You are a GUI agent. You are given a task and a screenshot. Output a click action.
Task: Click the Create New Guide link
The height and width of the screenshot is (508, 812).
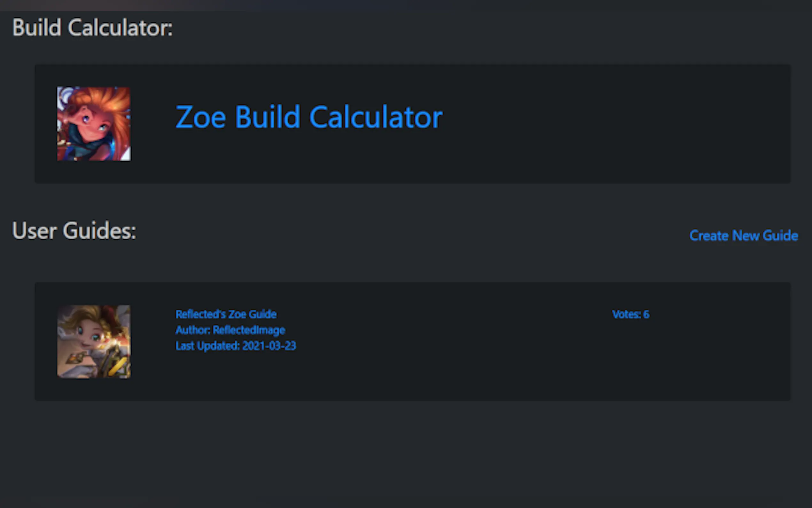(744, 235)
